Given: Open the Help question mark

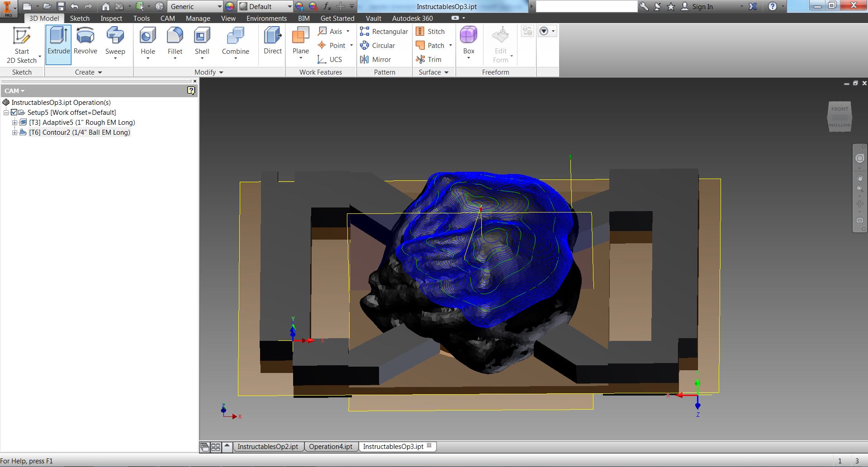Looking at the screenshot, I should (773, 6).
